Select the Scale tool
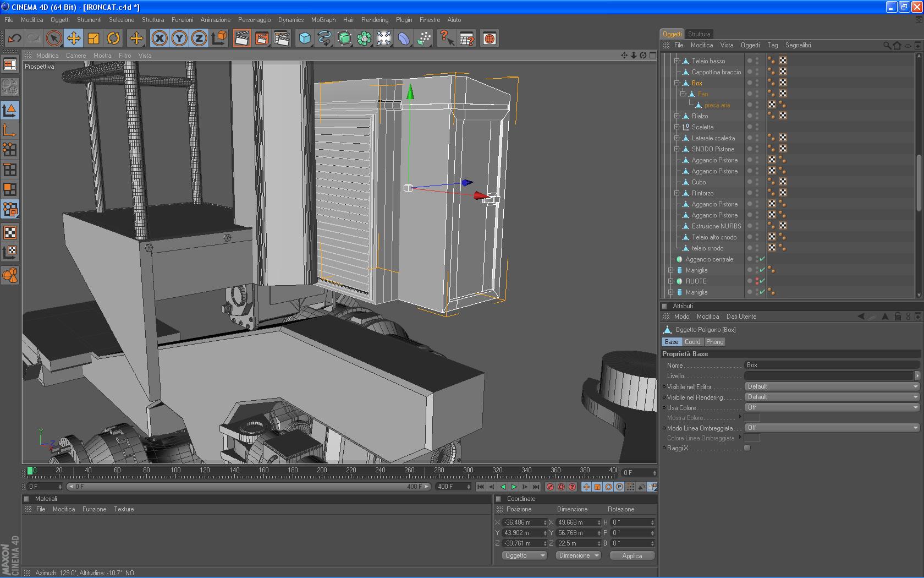The height and width of the screenshot is (578, 924). click(94, 38)
